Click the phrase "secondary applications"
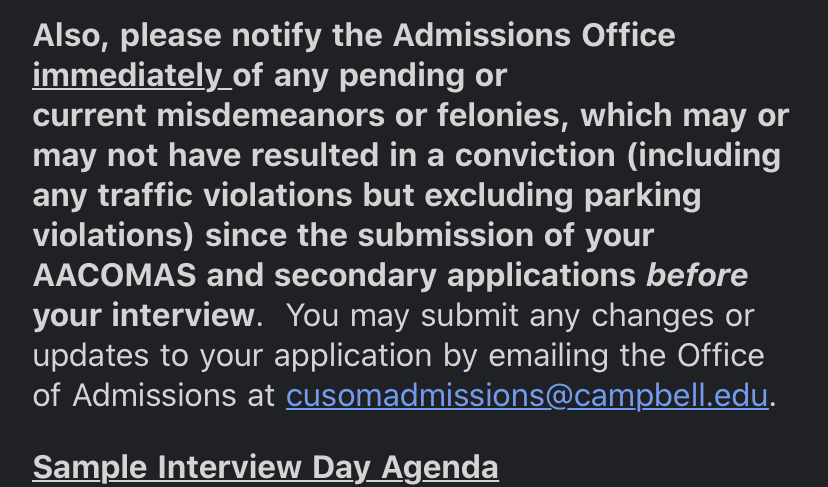 click(x=455, y=276)
